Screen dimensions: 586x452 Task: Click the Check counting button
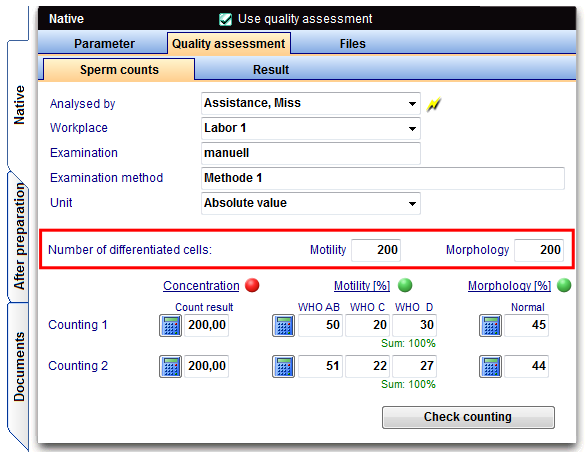tap(468, 417)
